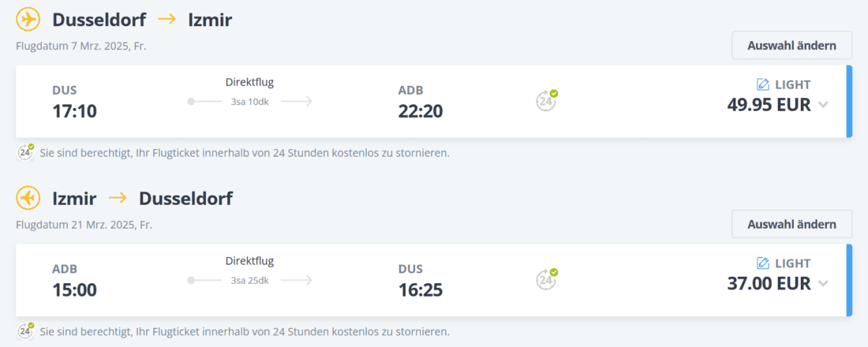The width and height of the screenshot is (868, 347).
Task: Click 24-hour cancellation icon on 15:00 flight
Action: click(547, 278)
